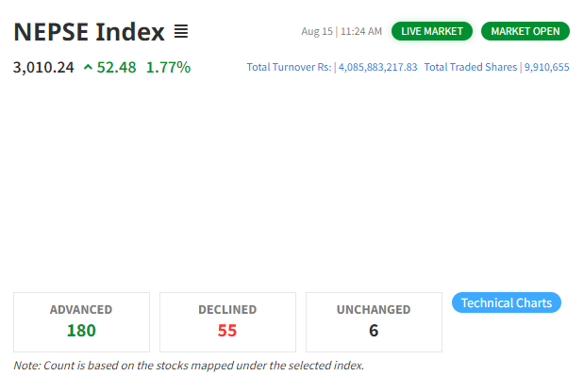Click the green up-arrow change indicator
The image size is (584, 392).
(x=88, y=67)
